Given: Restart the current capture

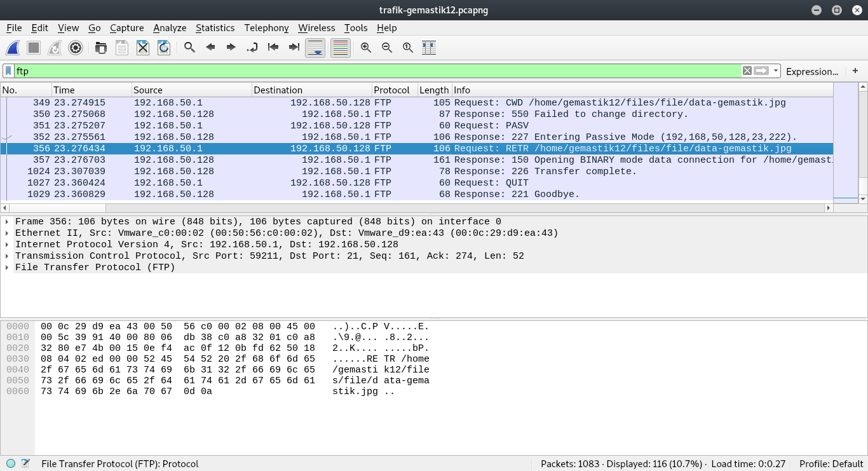Looking at the screenshot, I should pos(55,48).
